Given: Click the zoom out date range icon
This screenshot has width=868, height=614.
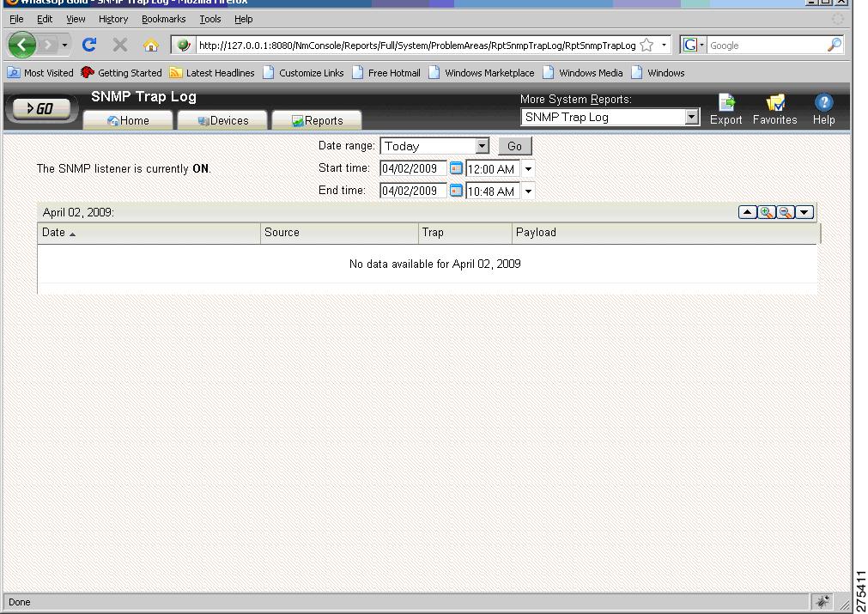Looking at the screenshot, I should 786,212.
